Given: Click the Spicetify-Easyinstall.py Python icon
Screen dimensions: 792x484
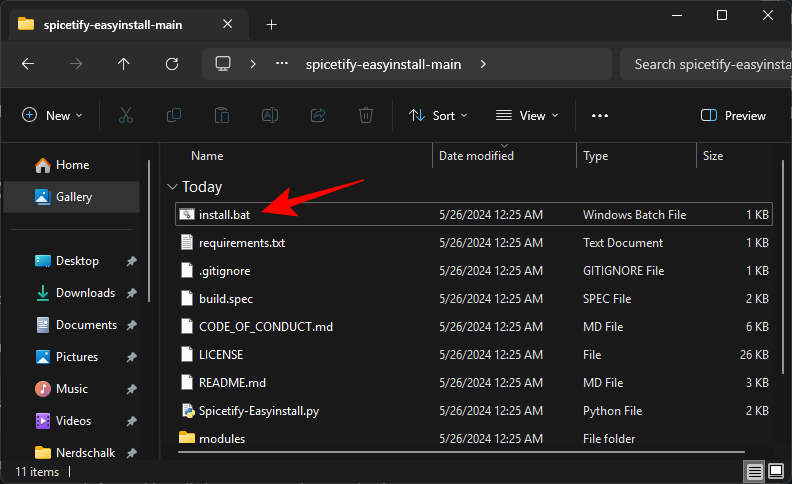Looking at the screenshot, I should pos(188,411).
